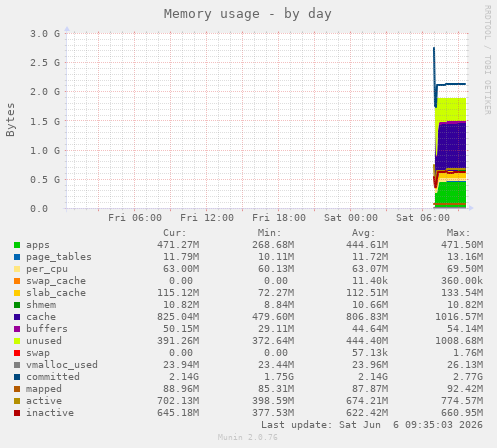Click the 'cache' legend label

point(41,317)
